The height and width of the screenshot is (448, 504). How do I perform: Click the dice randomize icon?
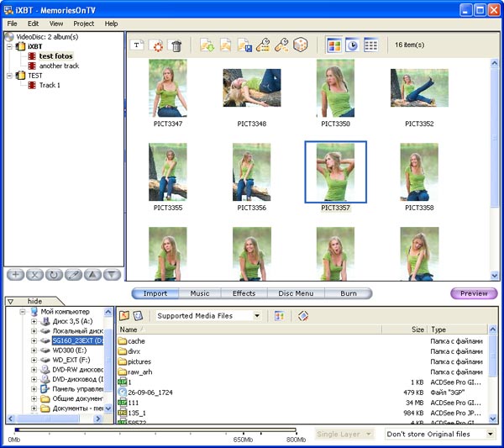pyautogui.click(x=301, y=45)
